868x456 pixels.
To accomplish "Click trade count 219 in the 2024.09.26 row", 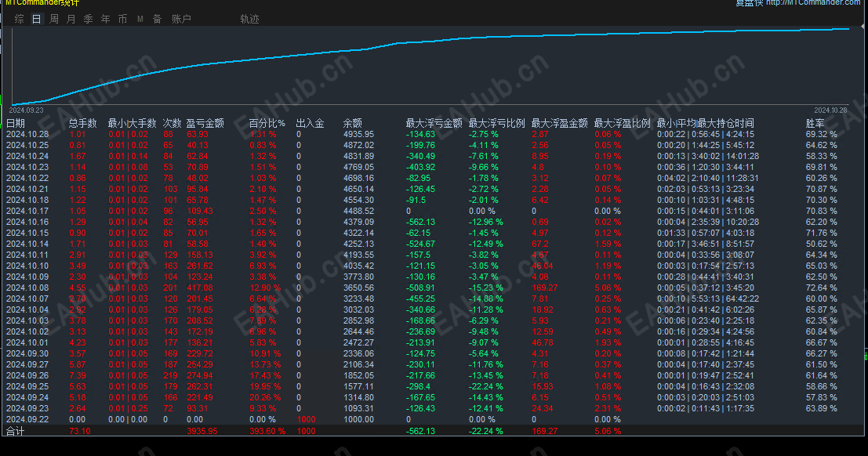I will 170,376.
